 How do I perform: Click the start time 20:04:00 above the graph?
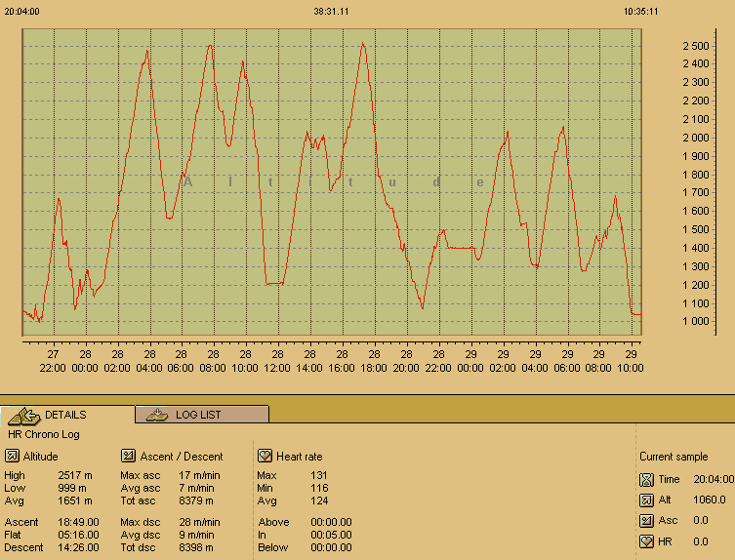pos(22,12)
